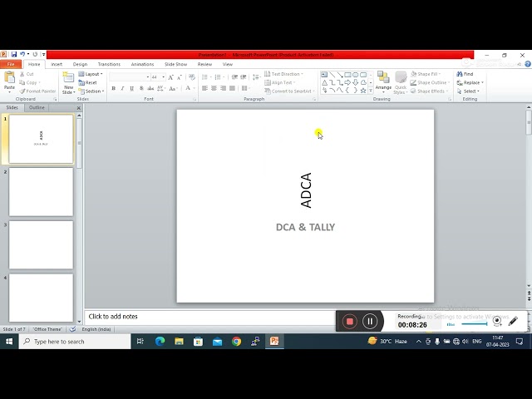Click the Office Theme status label
Screen dimensions: 532x399
(47, 329)
